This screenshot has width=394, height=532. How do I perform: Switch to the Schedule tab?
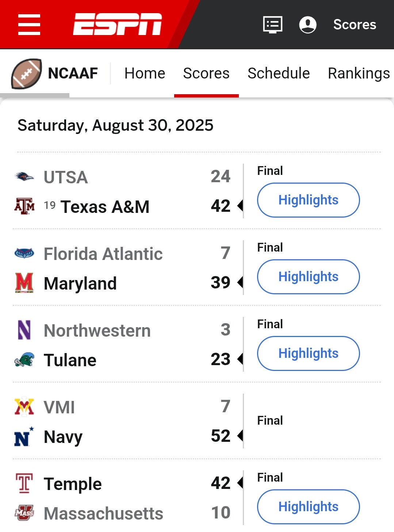click(279, 73)
